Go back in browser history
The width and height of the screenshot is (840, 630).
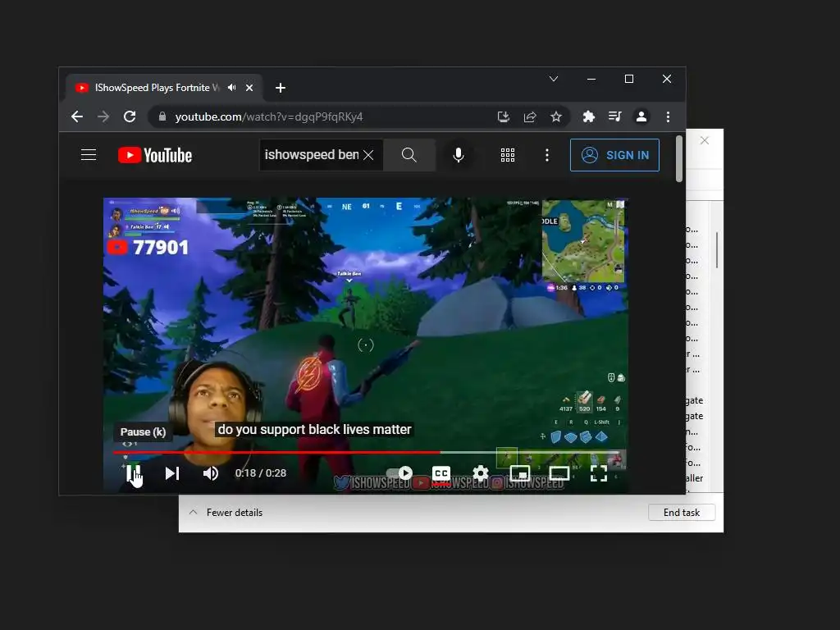(x=76, y=116)
